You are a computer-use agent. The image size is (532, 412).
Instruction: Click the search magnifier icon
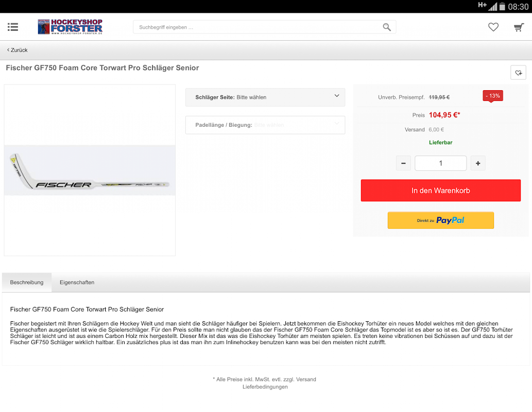pos(387,27)
